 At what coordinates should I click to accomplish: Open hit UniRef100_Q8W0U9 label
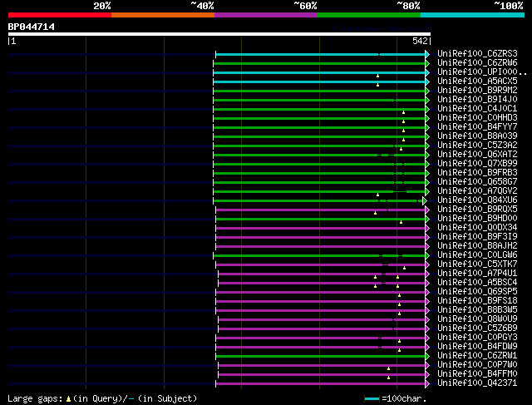point(477,319)
